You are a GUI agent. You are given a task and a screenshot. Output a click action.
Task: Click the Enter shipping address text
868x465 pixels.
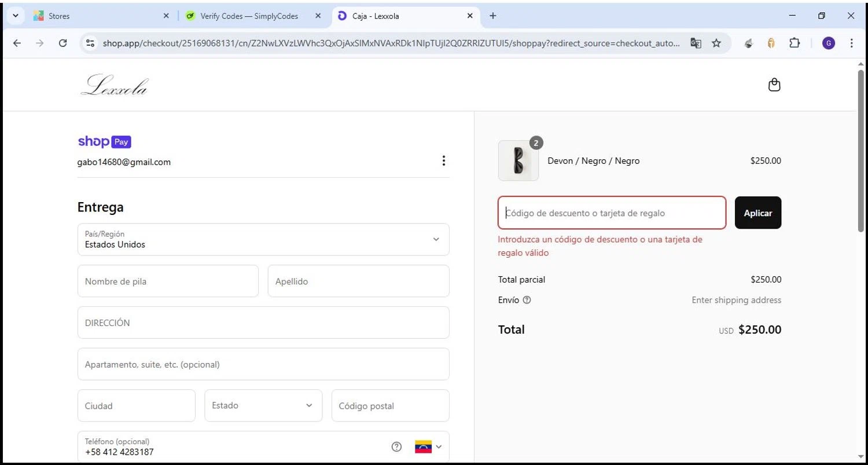(737, 300)
